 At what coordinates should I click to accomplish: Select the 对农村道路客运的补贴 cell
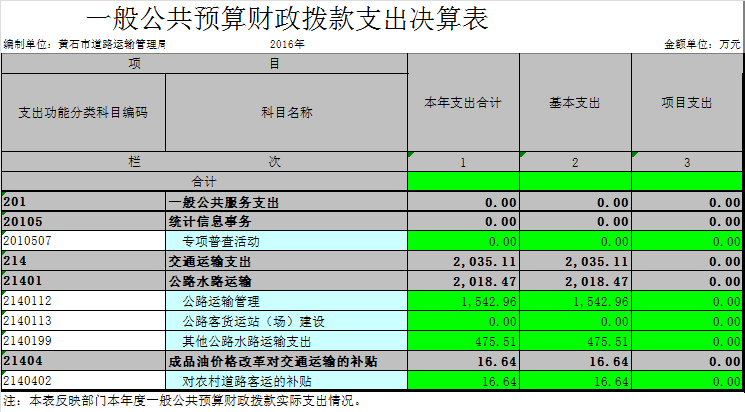tap(286, 381)
